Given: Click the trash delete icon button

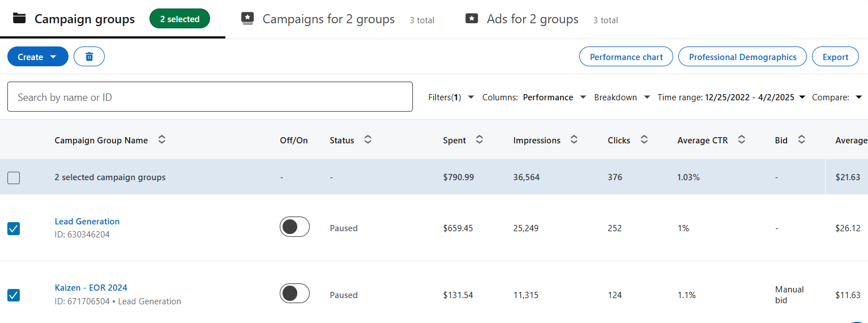Looking at the screenshot, I should click(89, 57).
